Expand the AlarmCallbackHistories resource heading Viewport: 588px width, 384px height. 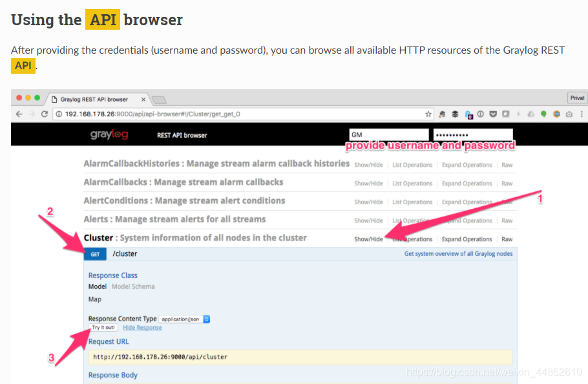(216, 164)
